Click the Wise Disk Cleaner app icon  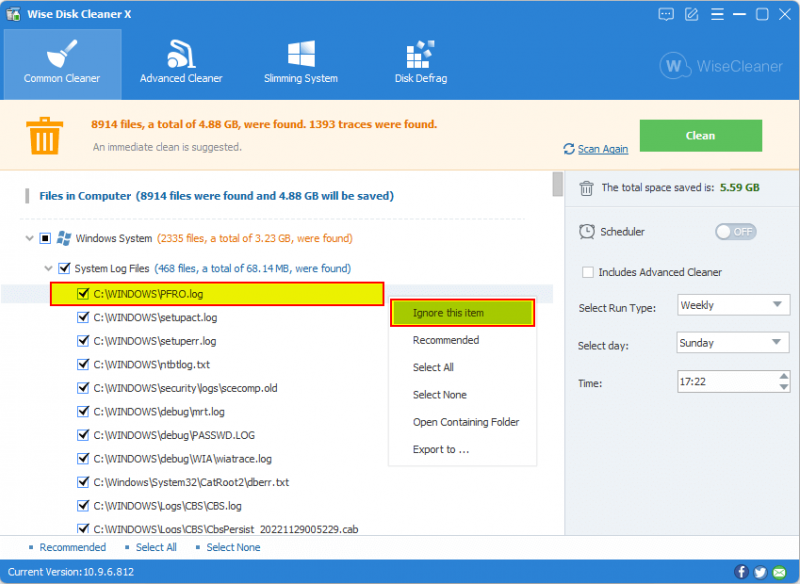tap(13, 14)
